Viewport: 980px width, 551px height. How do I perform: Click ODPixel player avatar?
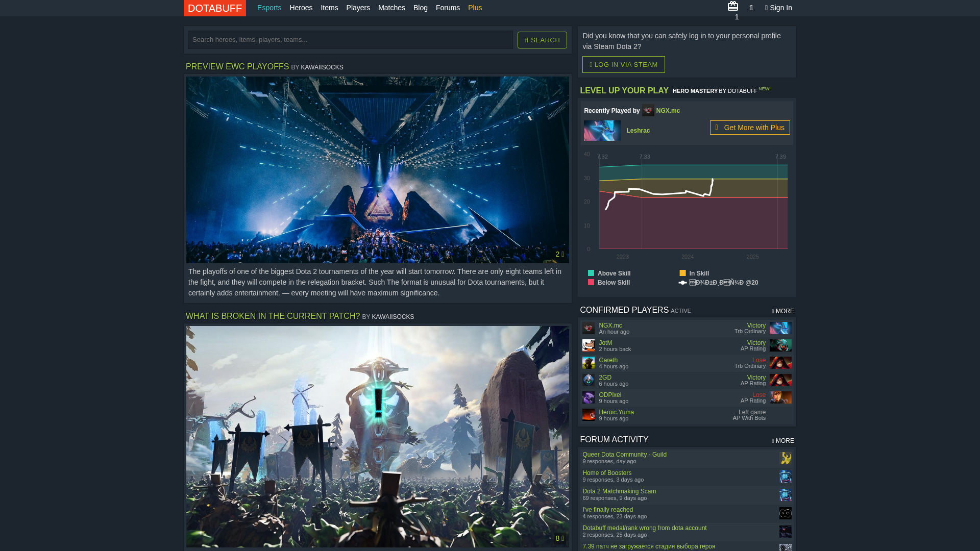tap(588, 397)
